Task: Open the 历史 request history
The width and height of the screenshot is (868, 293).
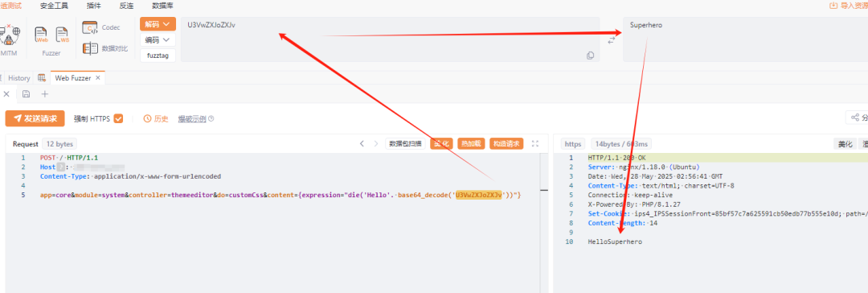Action: coord(156,119)
